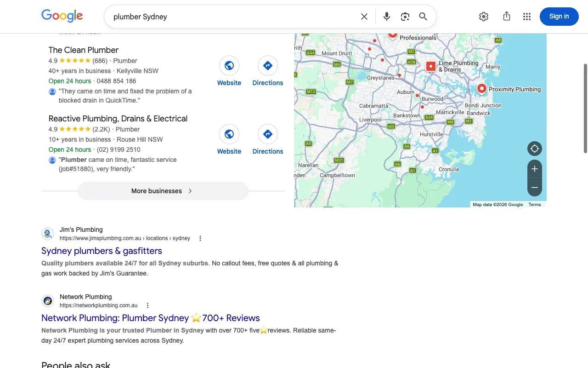Click the share icon in header
The height and width of the screenshot is (368, 588).
tap(507, 17)
